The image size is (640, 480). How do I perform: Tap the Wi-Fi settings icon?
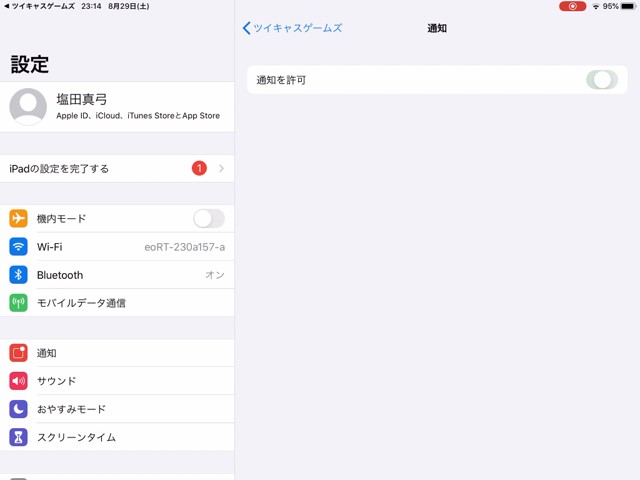click(18, 247)
